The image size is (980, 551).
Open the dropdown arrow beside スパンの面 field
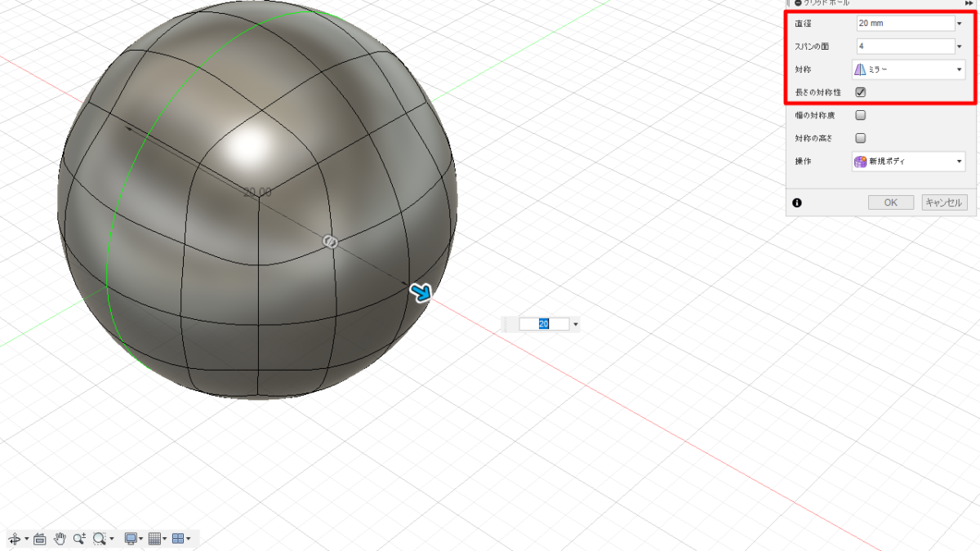(960, 47)
